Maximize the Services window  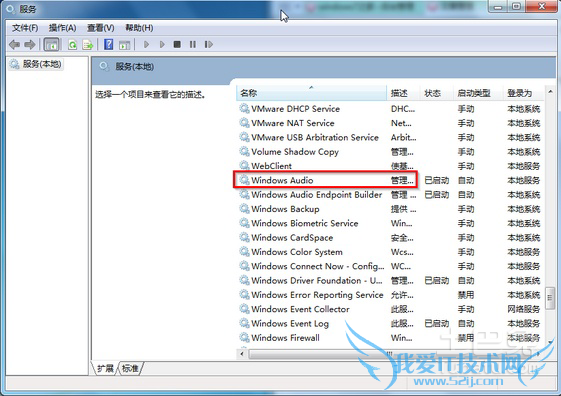[x=516, y=6]
